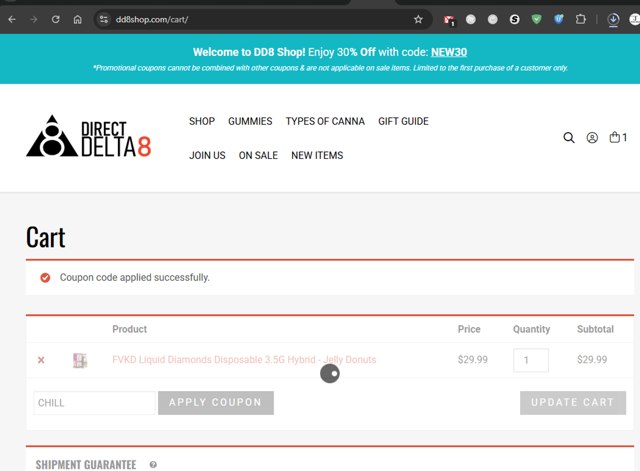Click the SHIPMENT GUARANTEE heading
640x471 pixels.
[86, 464]
